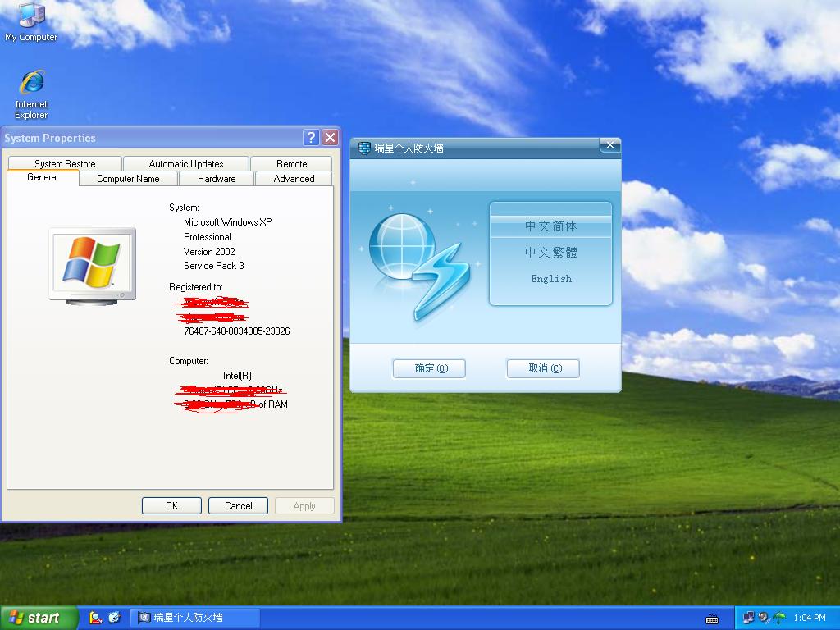Screen dimensions: 840x630
Task: Select English language option
Action: tap(550, 279)
